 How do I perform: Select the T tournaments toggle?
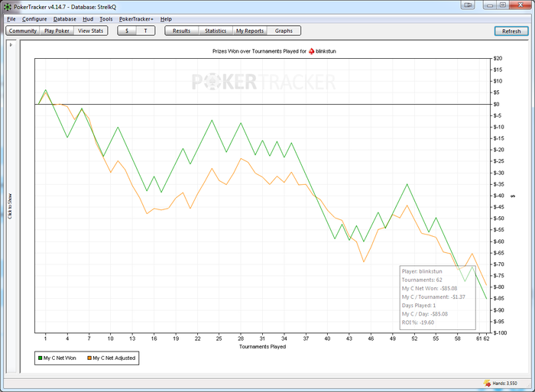point(146,31)
